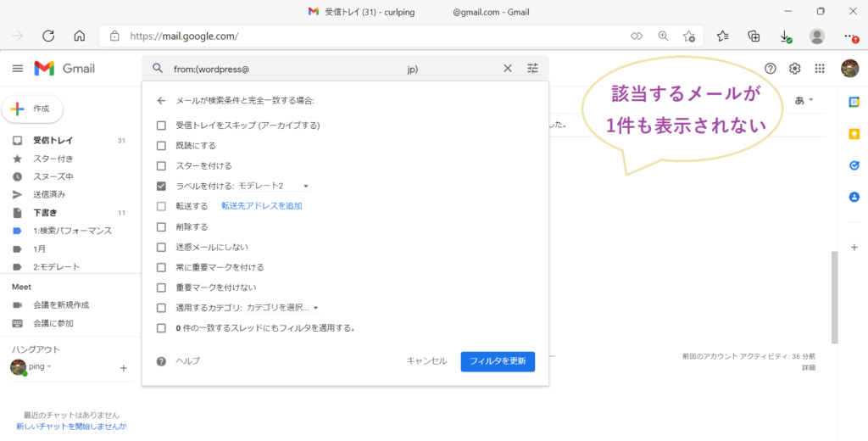This screenshot has height=441, width=868.
Task: Click the search magnifier icon in Gmail
Action: click(158, 68)
